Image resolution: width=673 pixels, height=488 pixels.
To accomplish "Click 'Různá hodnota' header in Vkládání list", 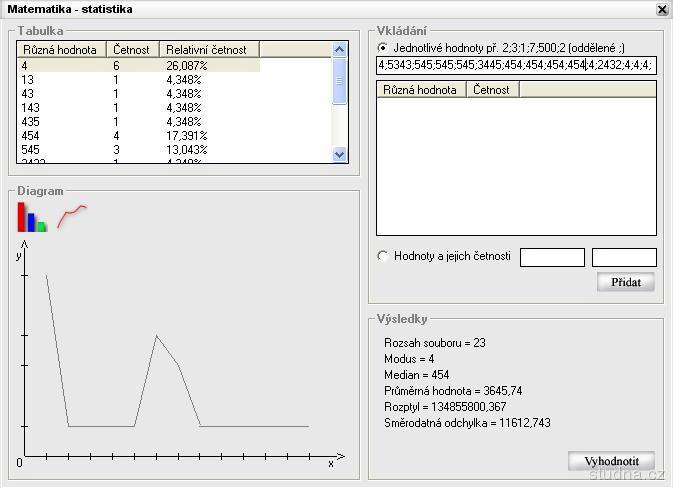I will point(421,90).
